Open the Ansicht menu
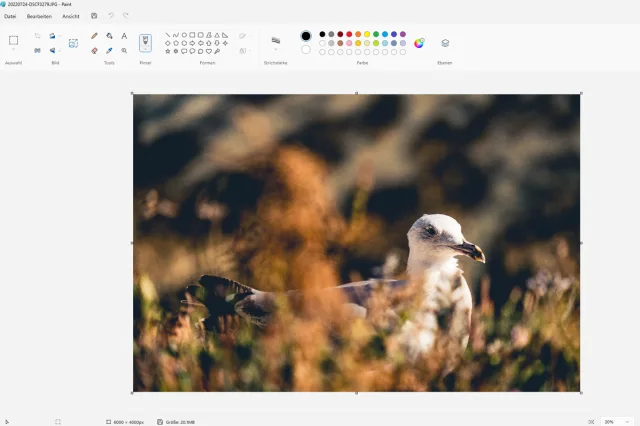Screen dimensions: 640x426 [71, 16]
